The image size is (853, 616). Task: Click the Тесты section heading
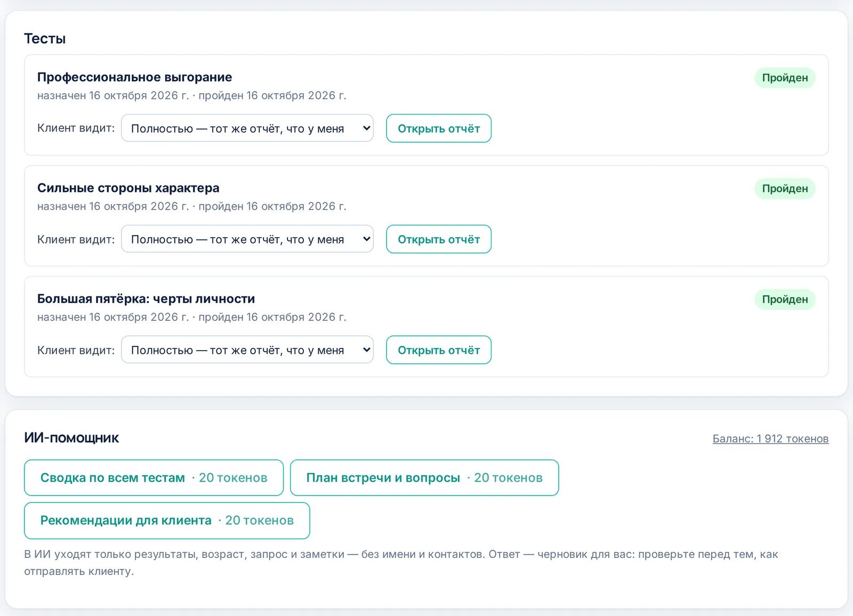click(x=45, y=39)
